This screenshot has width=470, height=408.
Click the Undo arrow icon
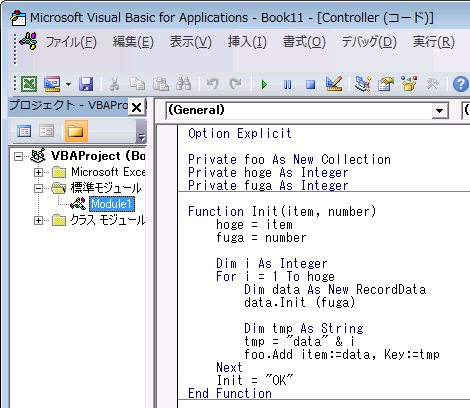pos(212,84)
